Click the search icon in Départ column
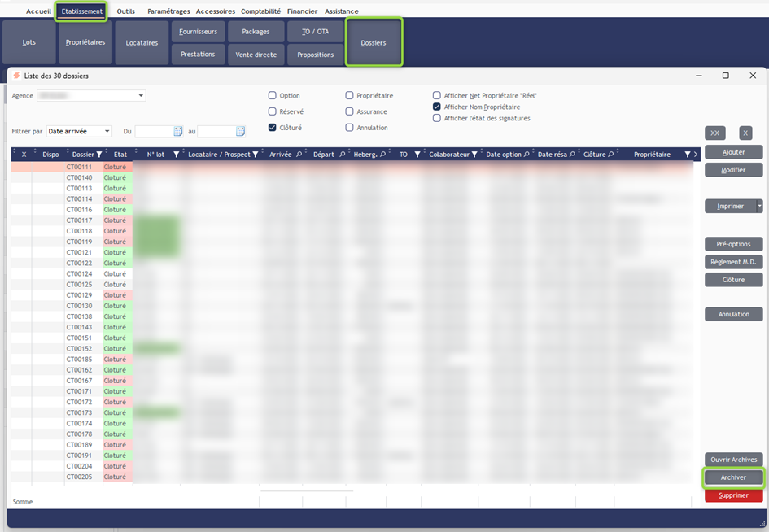Viewport: 769px width, 532px height. tap(342, 155)
